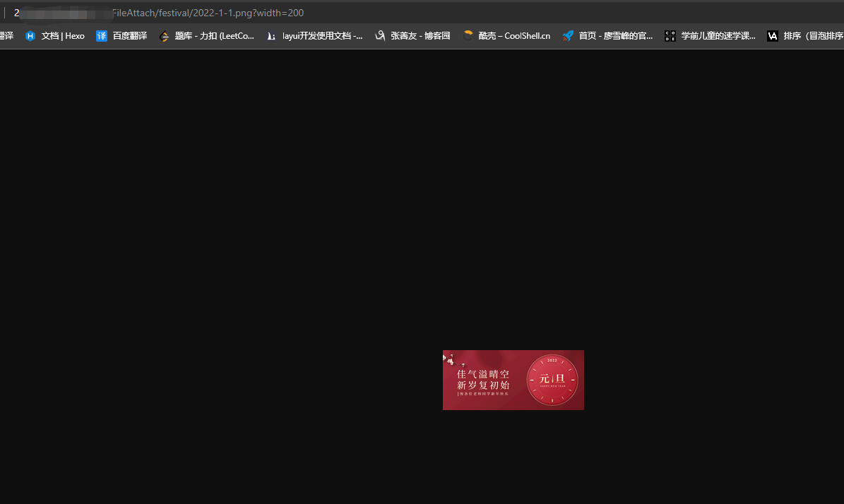Click the red 元旦 festival image
The image size is (844, 504).
[513, 380]
